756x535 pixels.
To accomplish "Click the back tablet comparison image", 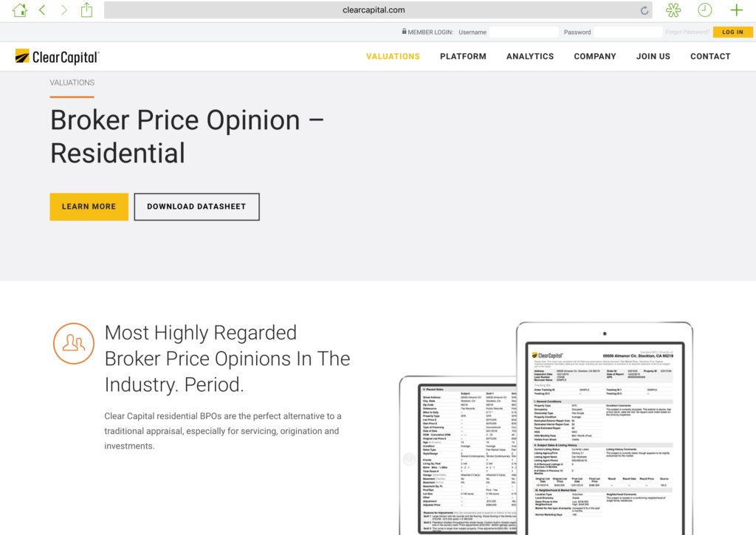I will point(458,455).
